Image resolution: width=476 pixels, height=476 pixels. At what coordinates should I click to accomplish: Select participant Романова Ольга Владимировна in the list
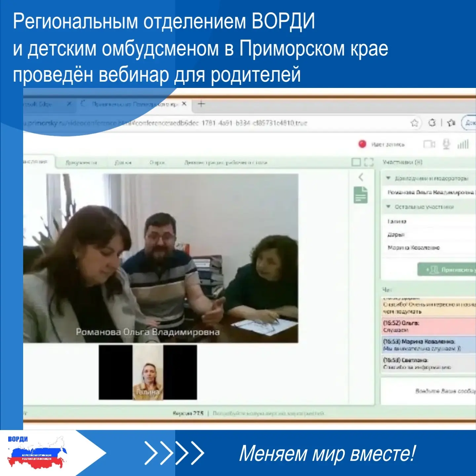point(431,192)
